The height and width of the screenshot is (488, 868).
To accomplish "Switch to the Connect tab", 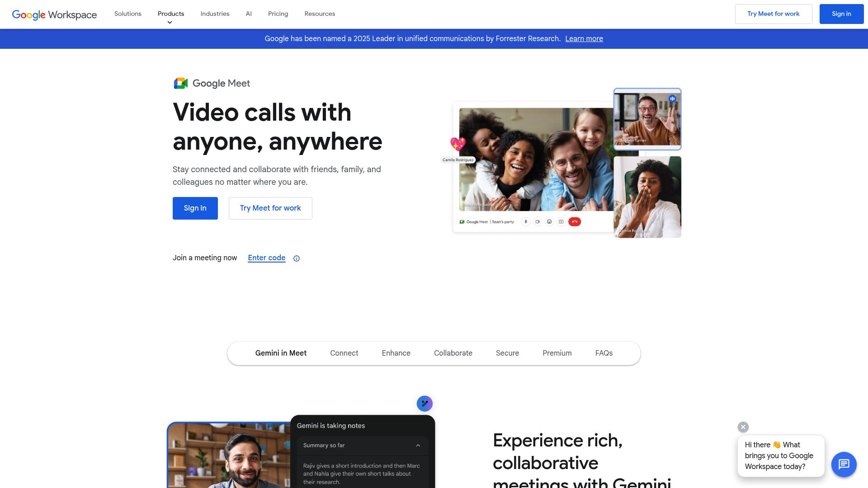I will point(344,353).
